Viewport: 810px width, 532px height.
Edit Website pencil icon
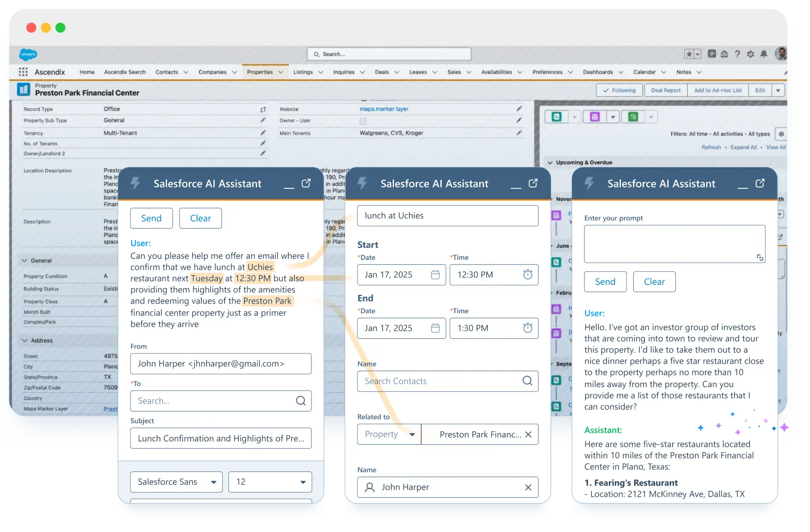[519, 109]
